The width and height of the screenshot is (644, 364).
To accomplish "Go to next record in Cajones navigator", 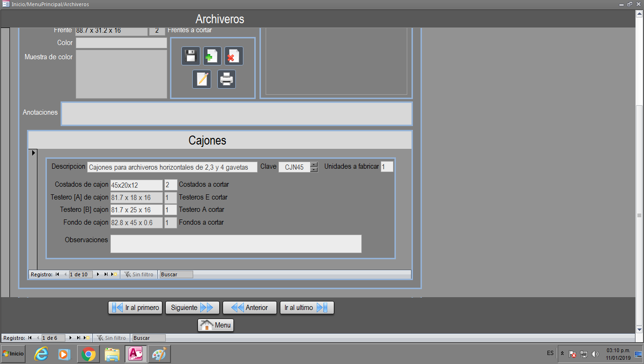I will pyautogui.click(x=98, y=274).
